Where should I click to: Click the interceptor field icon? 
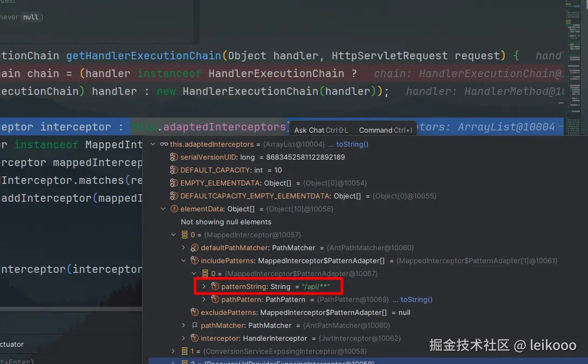[194, 338]
